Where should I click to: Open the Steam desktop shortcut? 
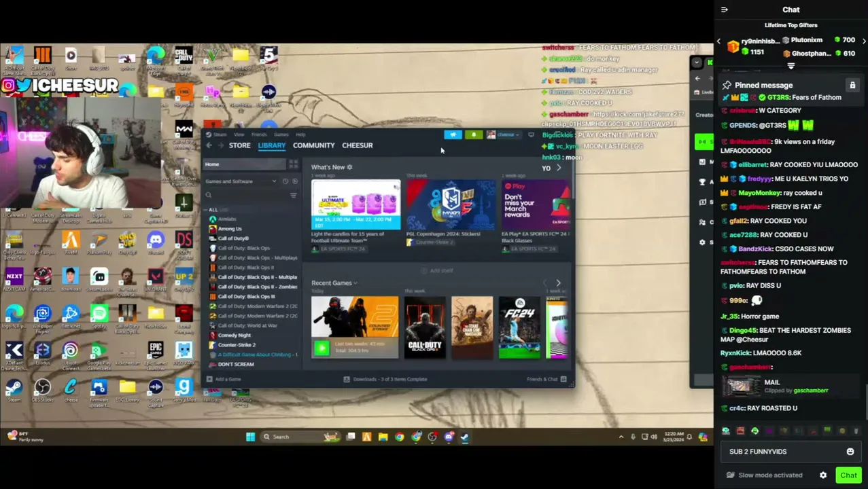click(14, 389)
